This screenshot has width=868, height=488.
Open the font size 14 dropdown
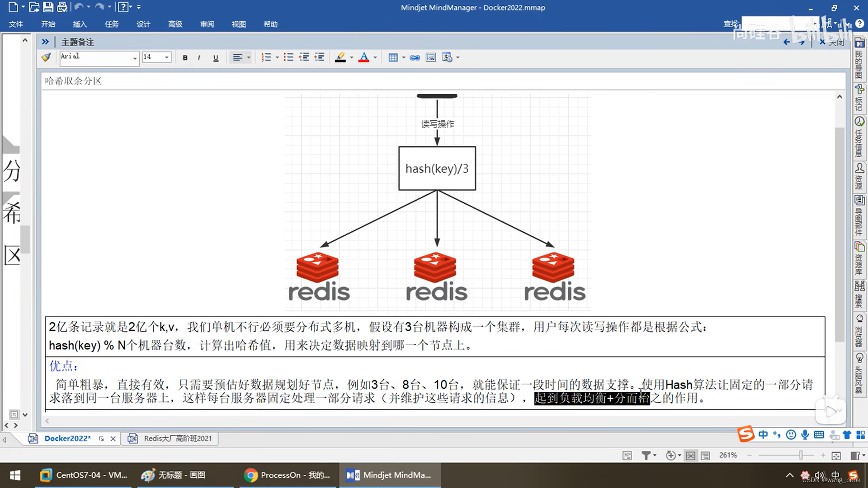(x=167, y=57)
